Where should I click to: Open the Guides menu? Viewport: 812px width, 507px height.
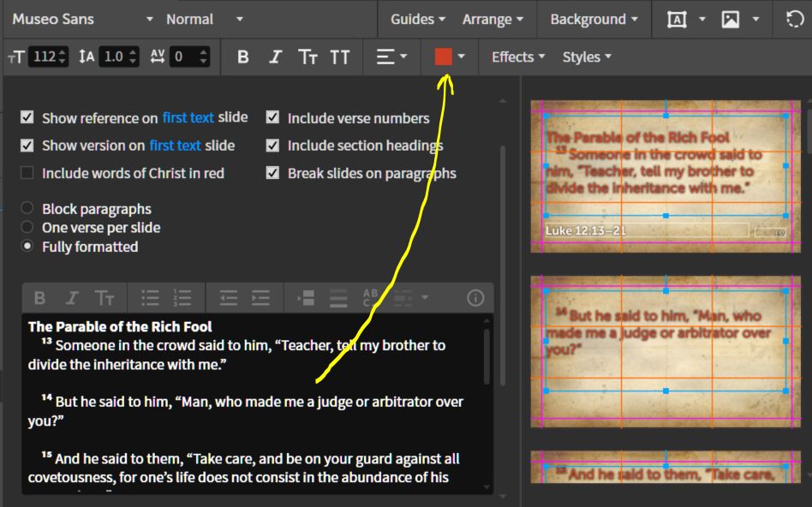click(418, 19)
